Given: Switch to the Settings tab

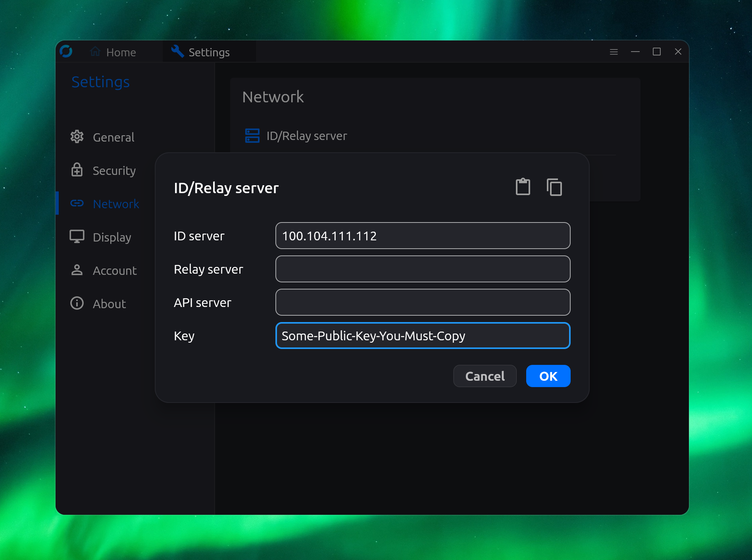Looking at the screenshot, I should tap(201, 52).
